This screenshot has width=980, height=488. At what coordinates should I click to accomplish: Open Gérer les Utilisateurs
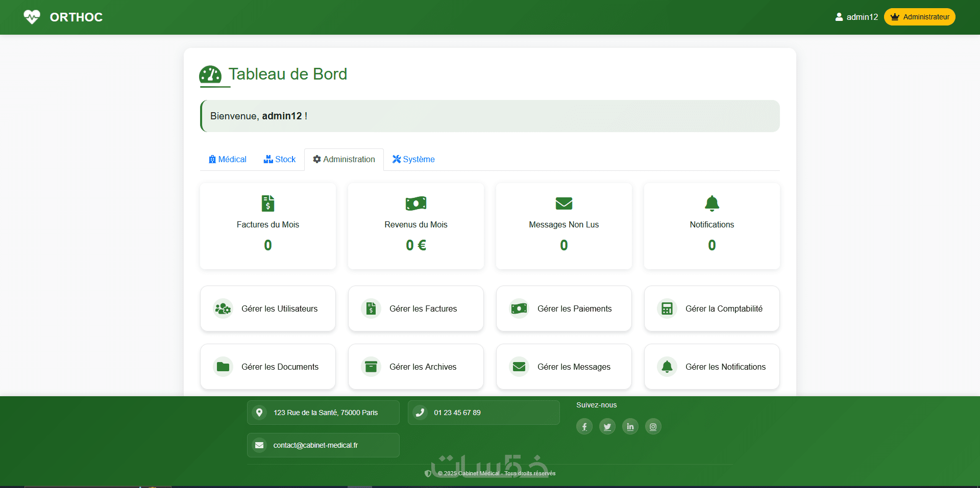click(268, 309)
